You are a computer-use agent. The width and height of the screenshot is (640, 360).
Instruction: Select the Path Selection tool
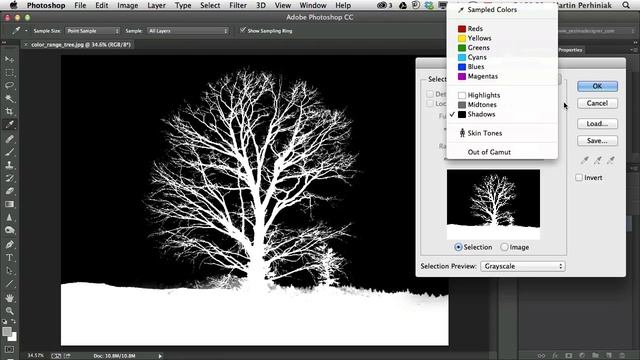[9, 271]
